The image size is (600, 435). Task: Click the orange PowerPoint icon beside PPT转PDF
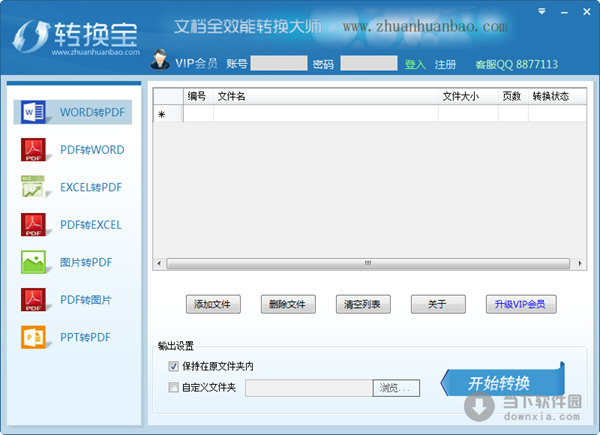[33, 337]
